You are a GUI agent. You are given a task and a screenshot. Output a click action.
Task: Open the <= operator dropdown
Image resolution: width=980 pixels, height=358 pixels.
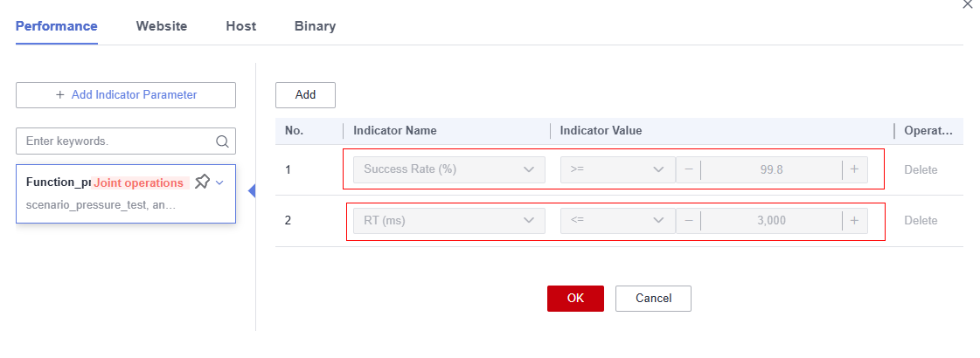click(x=617, y=221)
